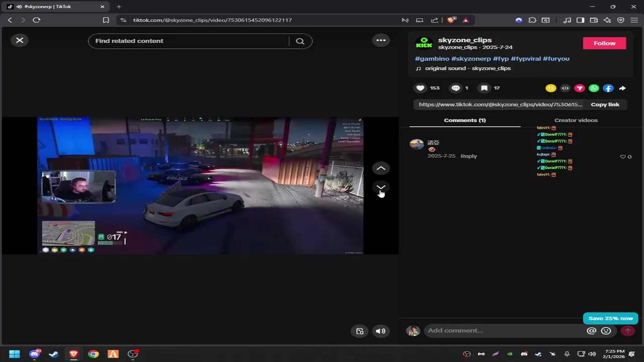Open system volume tray icon
This screenshot has height=362, width=644.
coord(592,354)
